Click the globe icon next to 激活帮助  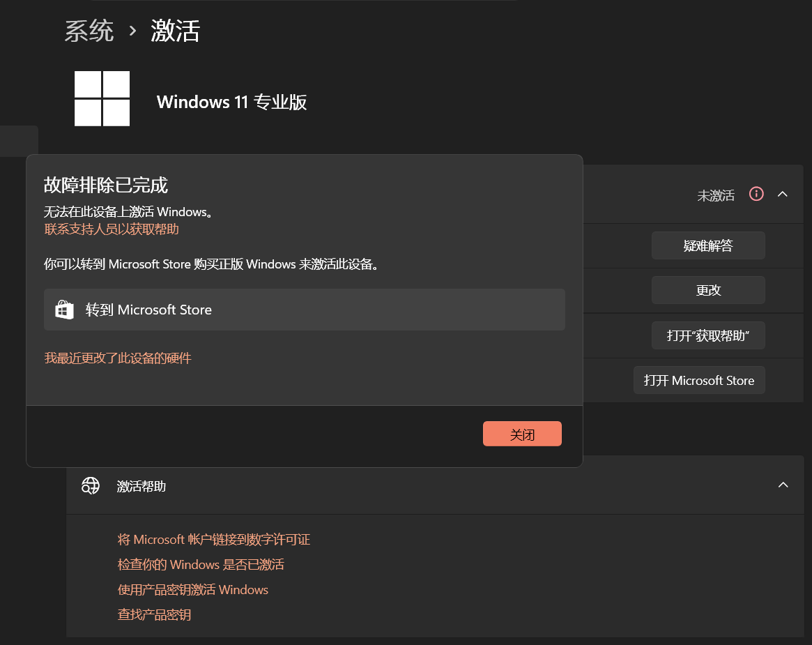tap(91, 486)
